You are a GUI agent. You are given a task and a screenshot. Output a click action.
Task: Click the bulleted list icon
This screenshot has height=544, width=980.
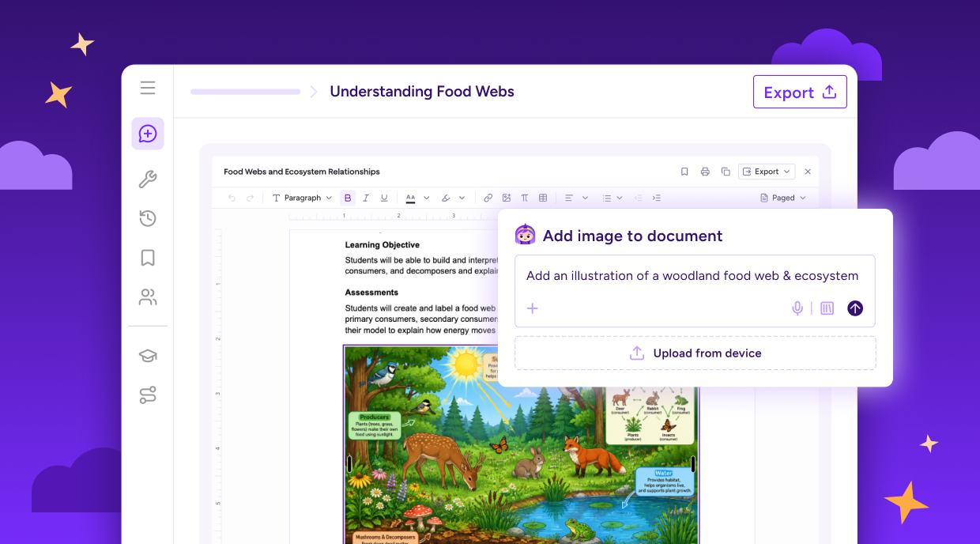click(x=607, y=198)
